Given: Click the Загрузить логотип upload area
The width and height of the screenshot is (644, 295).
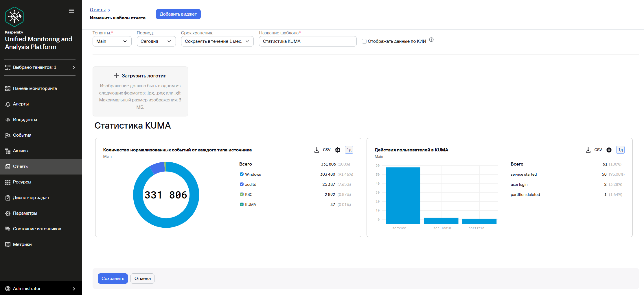Looking at the screenshot, I should (x=140, y=91).
